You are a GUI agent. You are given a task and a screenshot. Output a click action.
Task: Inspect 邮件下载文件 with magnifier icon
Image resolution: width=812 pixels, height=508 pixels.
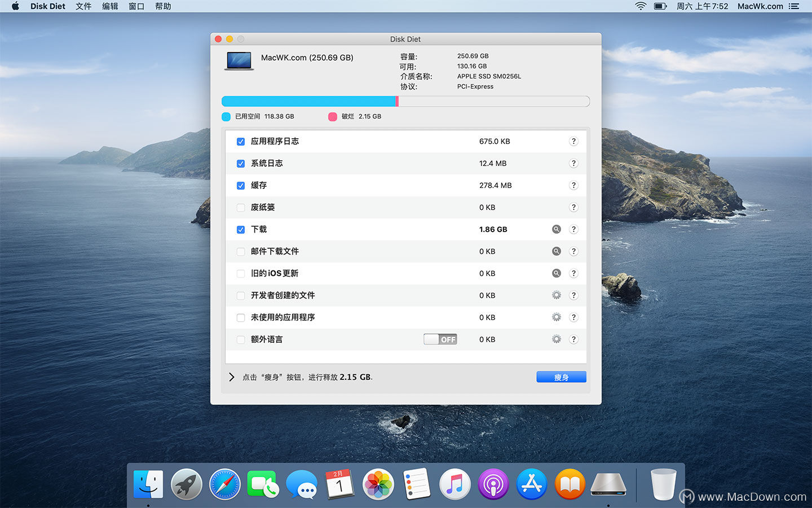click(557, 251)
